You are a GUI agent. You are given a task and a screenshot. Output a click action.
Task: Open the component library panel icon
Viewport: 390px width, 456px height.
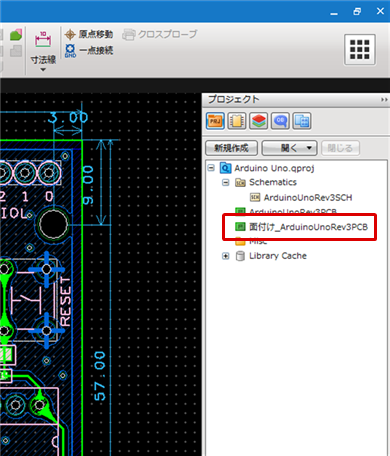click(x=237, y=121)
